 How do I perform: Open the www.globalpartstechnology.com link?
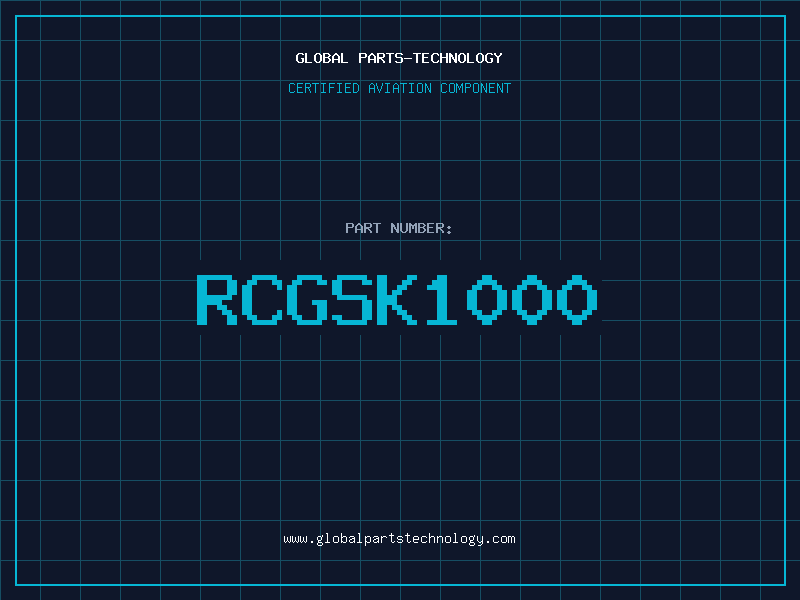(399, 539)
